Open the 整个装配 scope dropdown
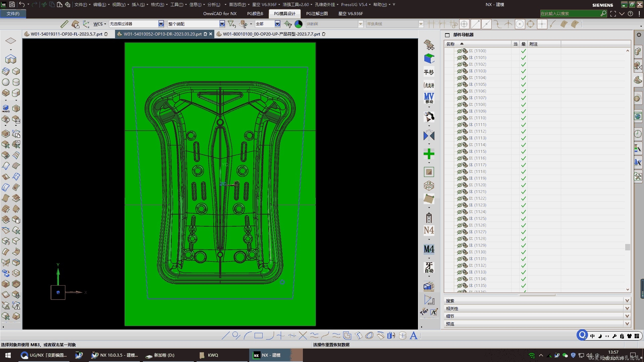 pos(222,24)
